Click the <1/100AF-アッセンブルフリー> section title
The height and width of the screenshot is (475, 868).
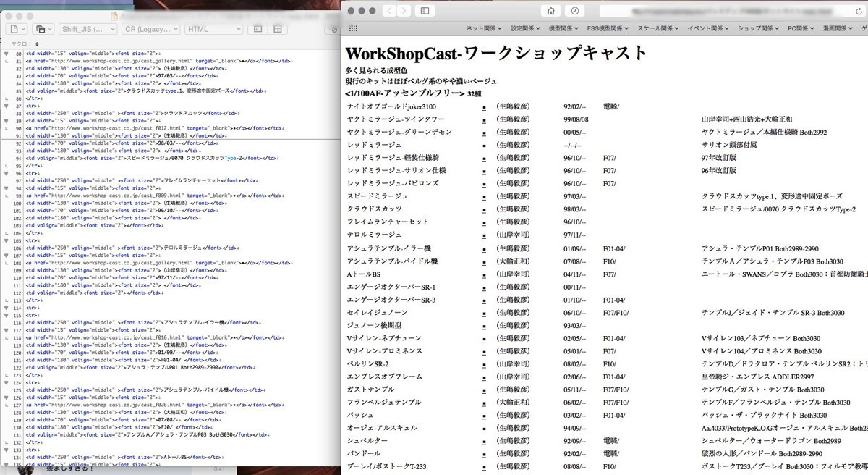pos(405,94)
